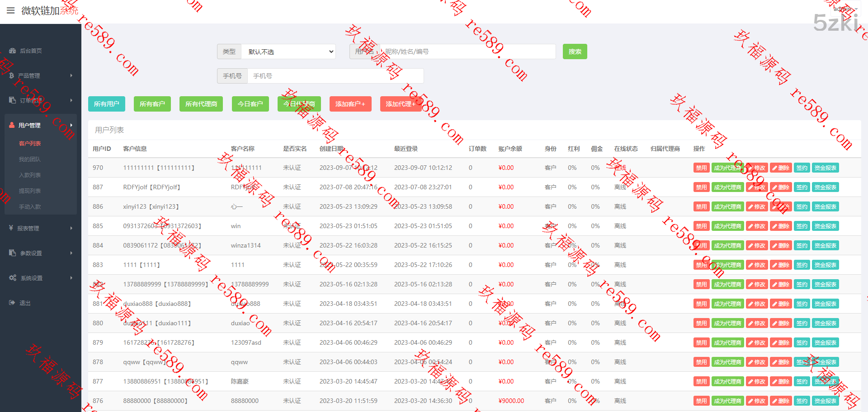Click the dashboard icon beside 后台首页

click(13, 51)
